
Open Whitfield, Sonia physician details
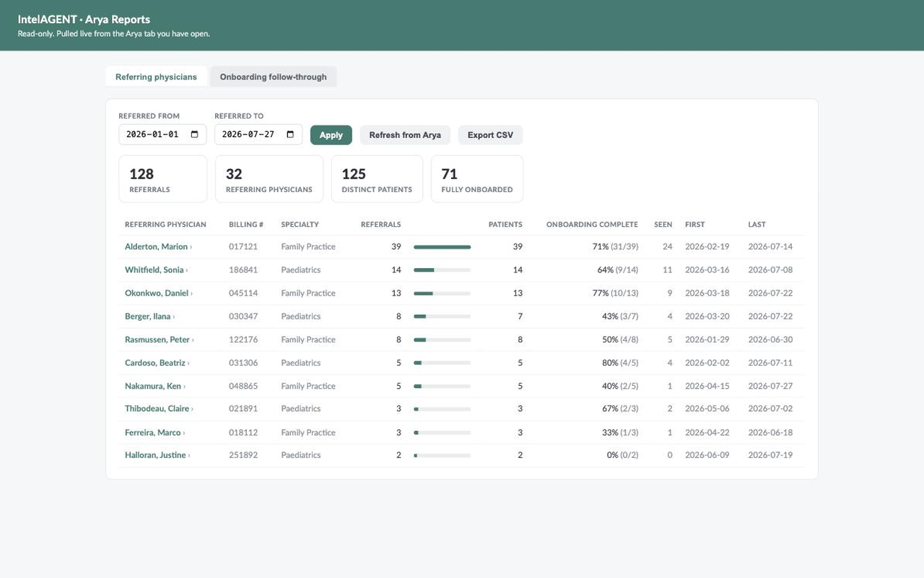[x=156, y=269]
